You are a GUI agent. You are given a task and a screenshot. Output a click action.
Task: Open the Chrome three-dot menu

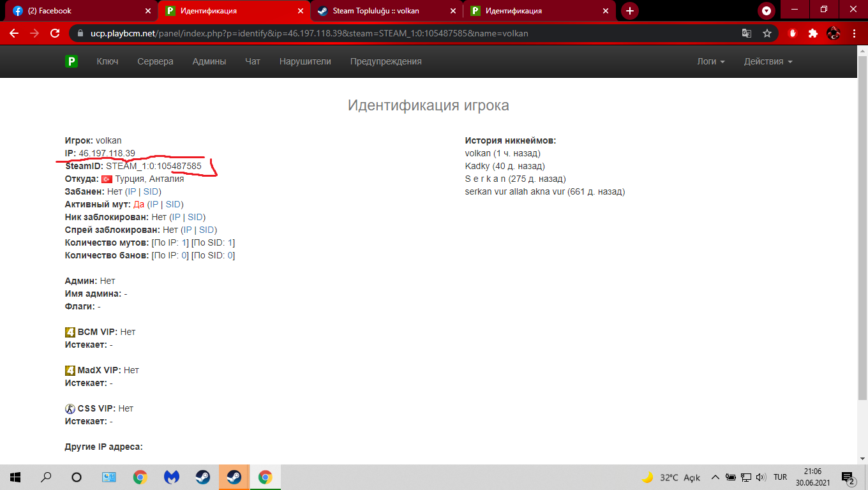[x=853, y=33]
